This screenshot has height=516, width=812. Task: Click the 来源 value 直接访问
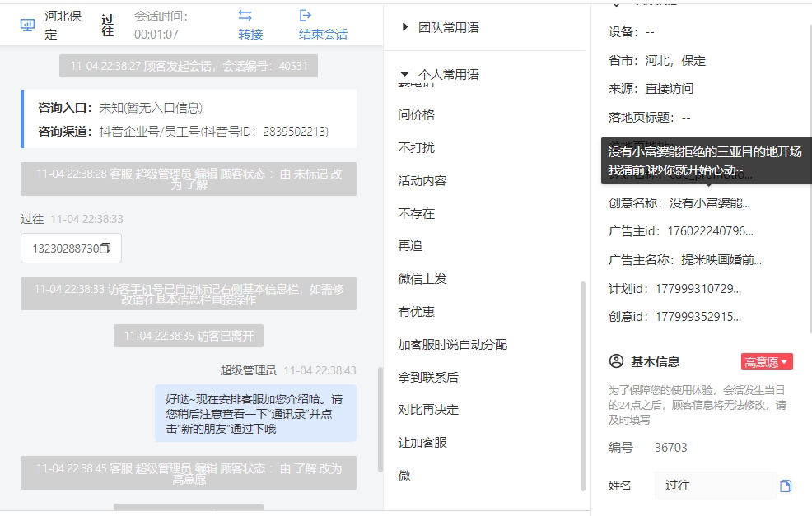coord(669,89)
